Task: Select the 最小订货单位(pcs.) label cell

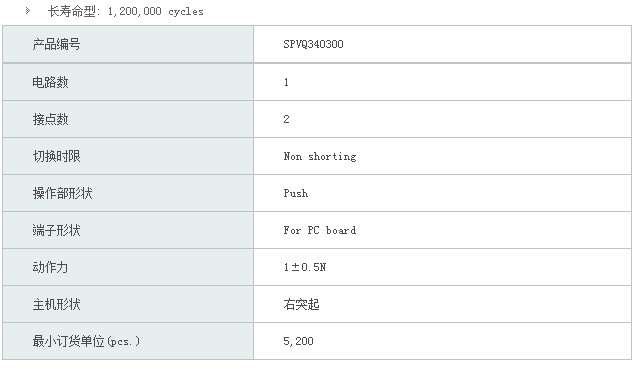Action: 128,341
